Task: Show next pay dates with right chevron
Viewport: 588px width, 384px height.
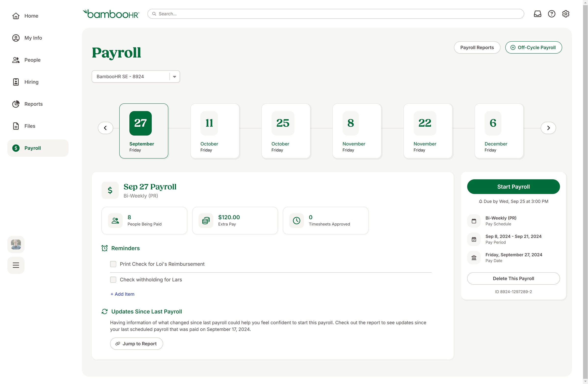Action: (x=548, y=128)
